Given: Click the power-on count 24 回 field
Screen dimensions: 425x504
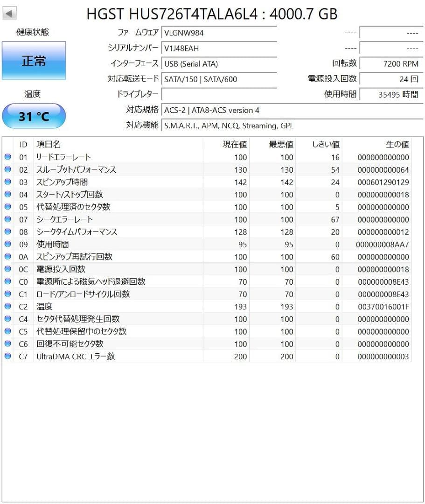Looking at the screenshot, I should tap(391, 79).
